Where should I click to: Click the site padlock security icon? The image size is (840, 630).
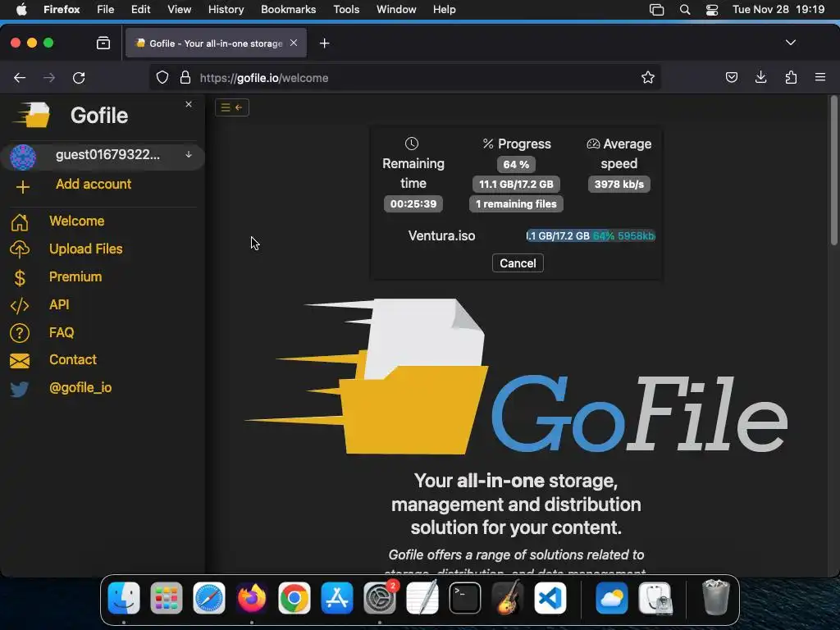(x=185, y=78)
